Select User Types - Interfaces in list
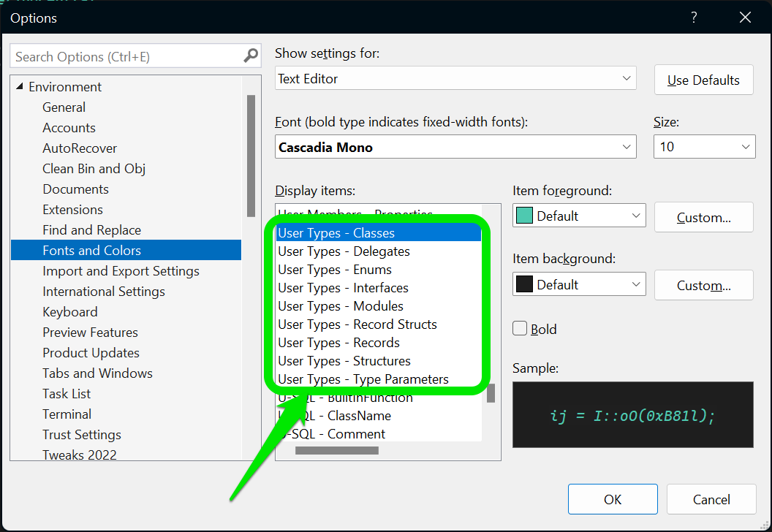 point(343,288)
